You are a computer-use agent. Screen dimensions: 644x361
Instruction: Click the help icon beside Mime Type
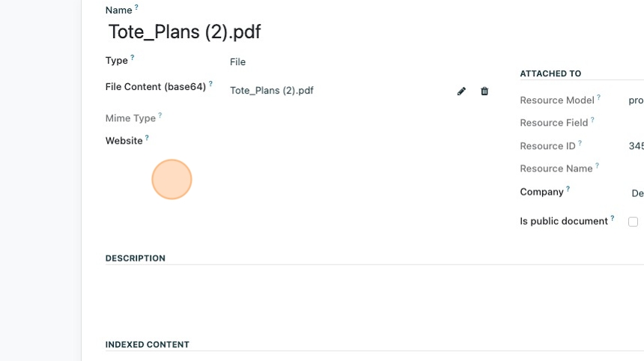[160, 115]
